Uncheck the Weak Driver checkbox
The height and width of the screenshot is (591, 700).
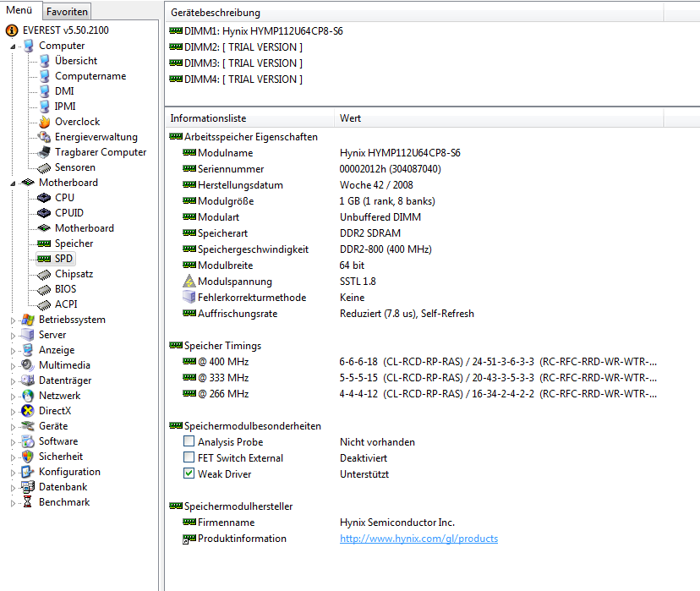point(189,473)
